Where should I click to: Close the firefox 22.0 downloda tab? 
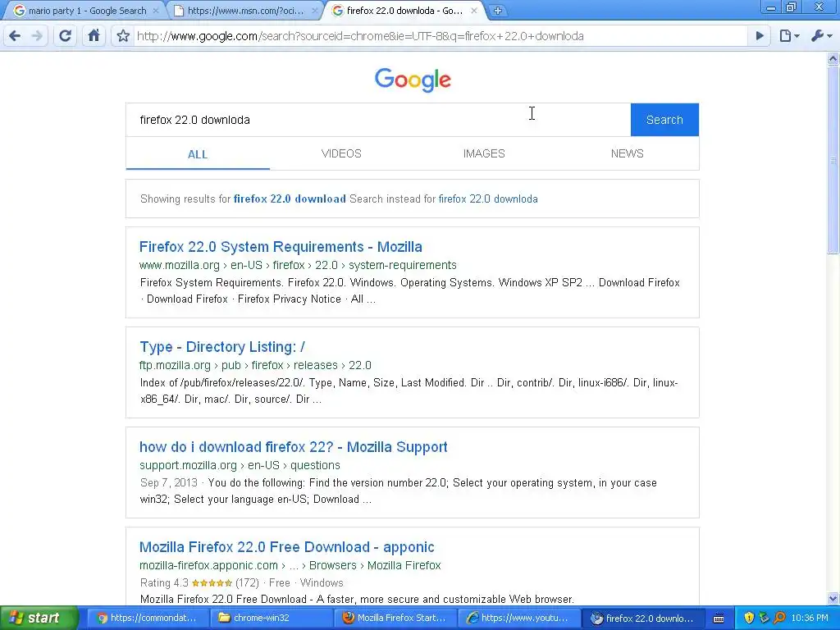tap(473, 11)
